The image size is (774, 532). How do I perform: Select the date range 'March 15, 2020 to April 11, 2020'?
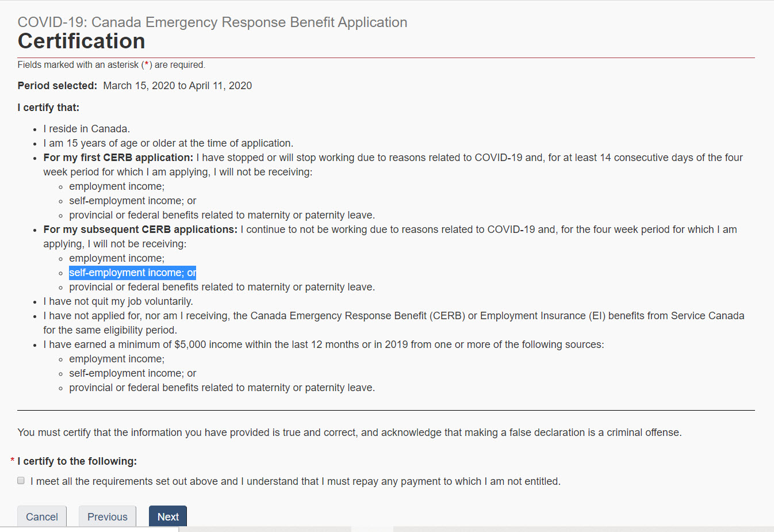178,86
